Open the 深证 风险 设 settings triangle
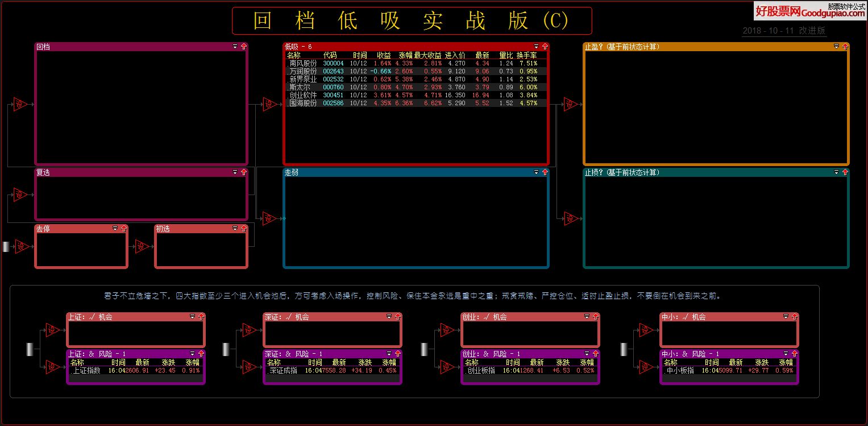The image size is (868, 426). click(x=249, y=367)
